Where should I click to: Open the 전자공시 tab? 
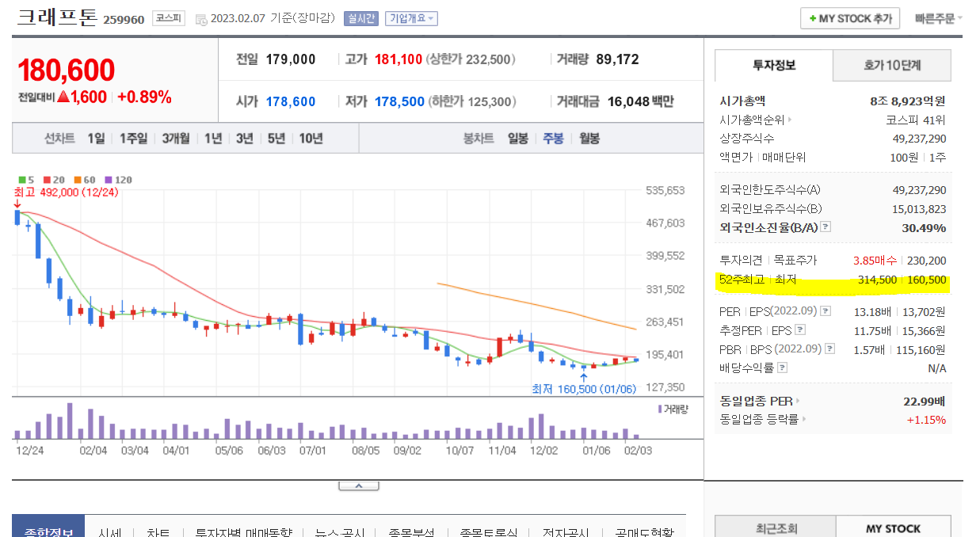(x=564, y=531)
